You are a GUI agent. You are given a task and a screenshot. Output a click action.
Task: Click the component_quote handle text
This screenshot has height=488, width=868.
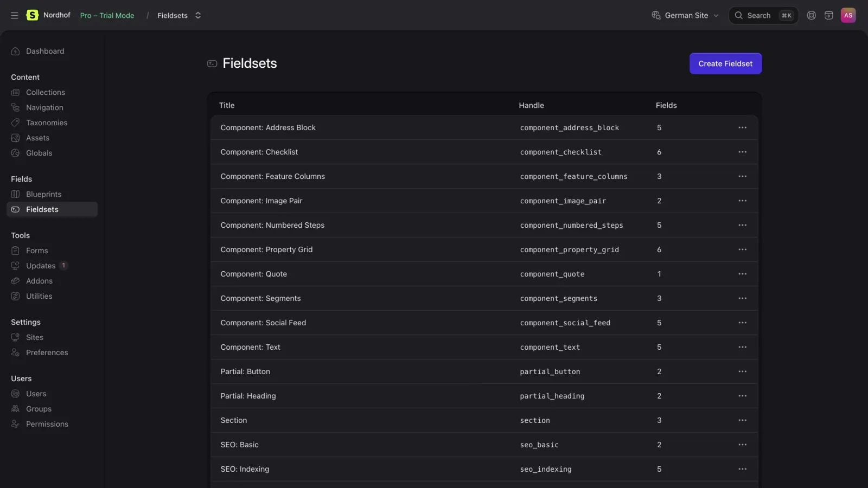(x=552, y=274)
